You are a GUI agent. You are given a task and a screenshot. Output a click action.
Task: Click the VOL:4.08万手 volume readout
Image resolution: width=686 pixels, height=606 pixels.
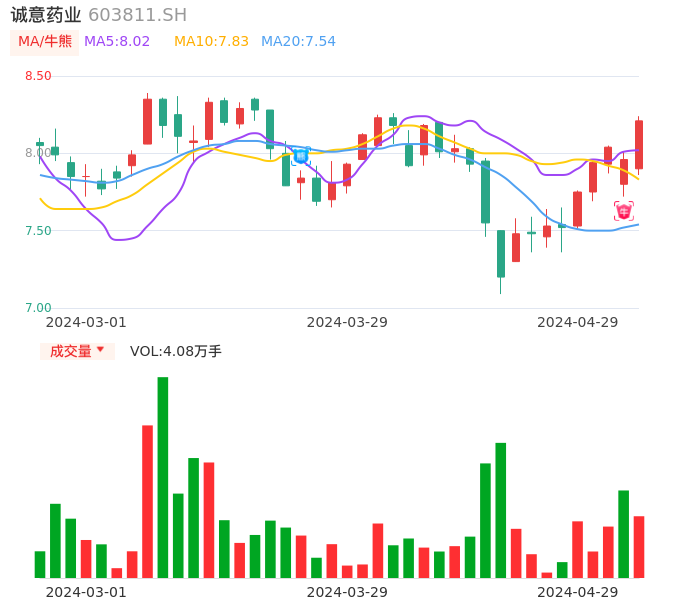pyautogui.click(x=176, y=351)
